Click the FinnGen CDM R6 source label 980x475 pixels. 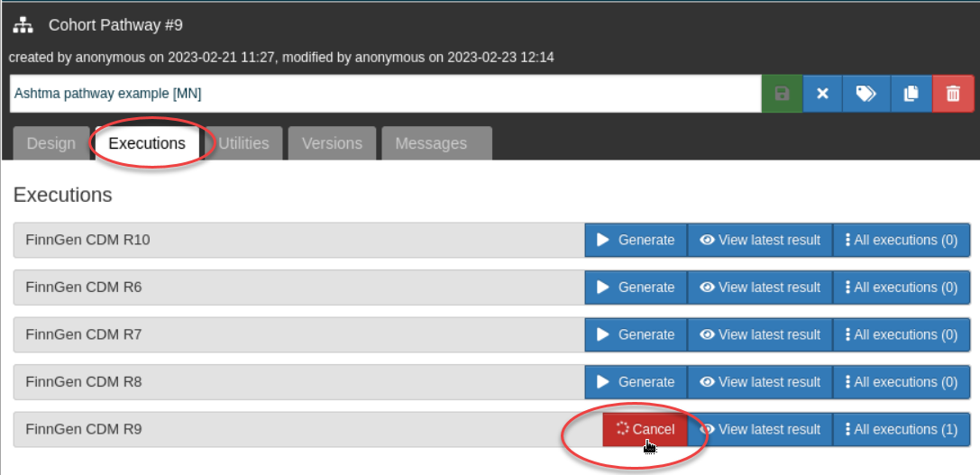click(x=84, y=288)
